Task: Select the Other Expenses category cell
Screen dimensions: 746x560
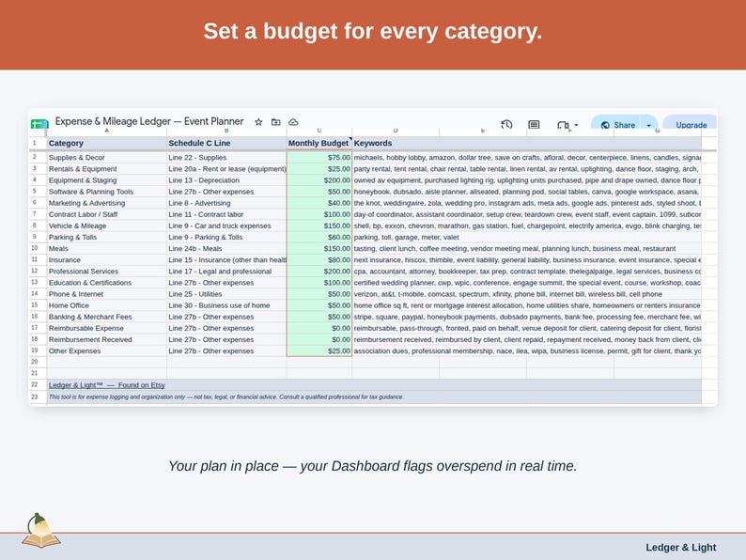Action: [x=106, y=351]
